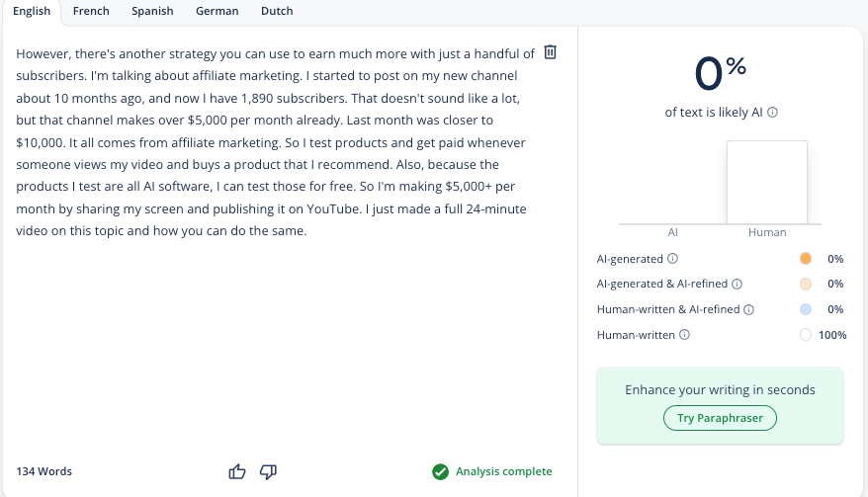Open info icon next to AI-generated

click(x=672, y=259)
